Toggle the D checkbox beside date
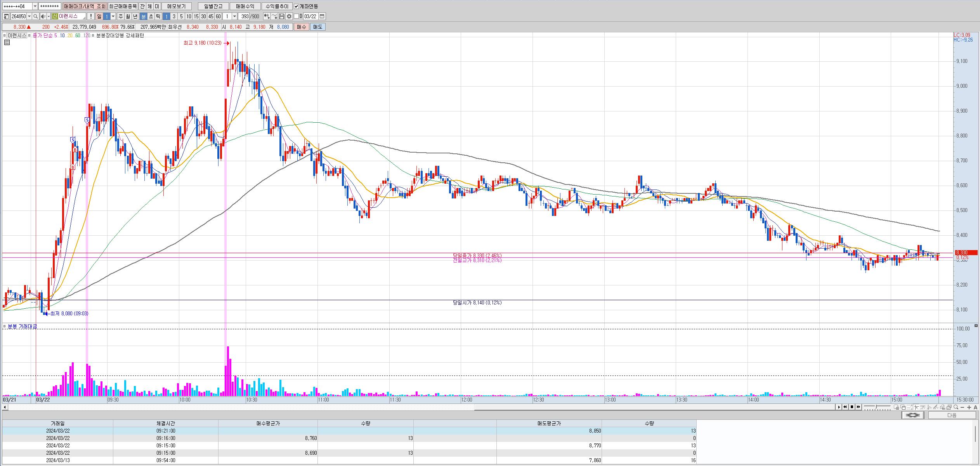980x466 pixels. [x=297, y=16]
